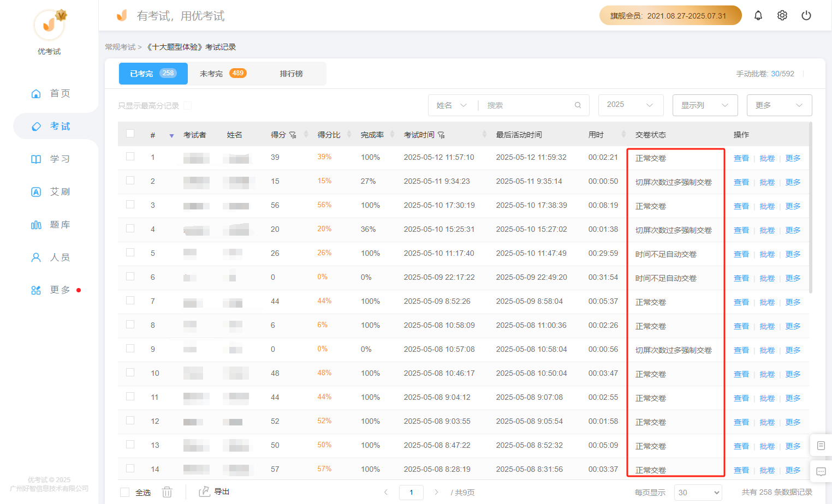Sort by 考试时间 column arrows
Image resolution: width=832 pixels, height=504 pixels.
click(484, 134)
